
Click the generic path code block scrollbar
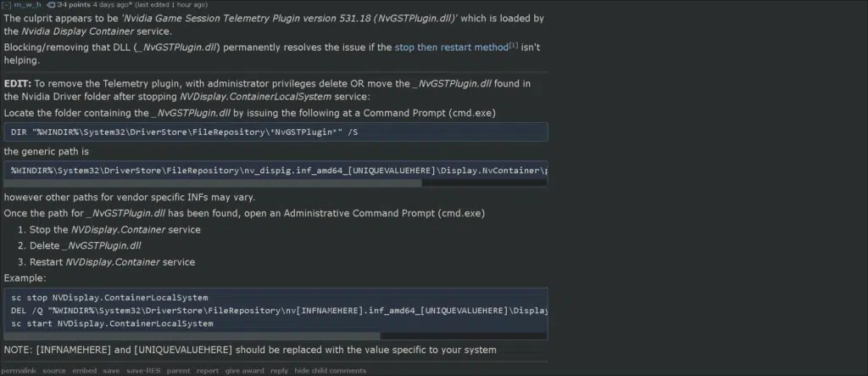213,182
